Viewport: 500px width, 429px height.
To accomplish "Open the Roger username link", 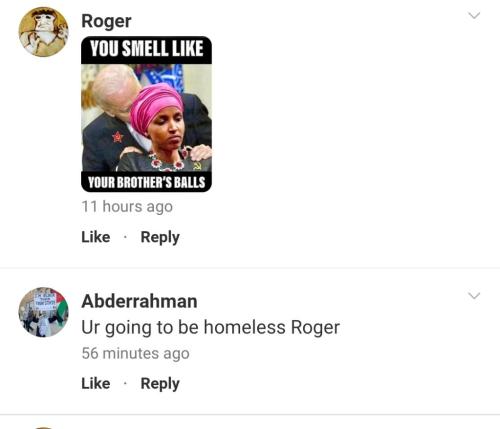I will click(106, 21).
